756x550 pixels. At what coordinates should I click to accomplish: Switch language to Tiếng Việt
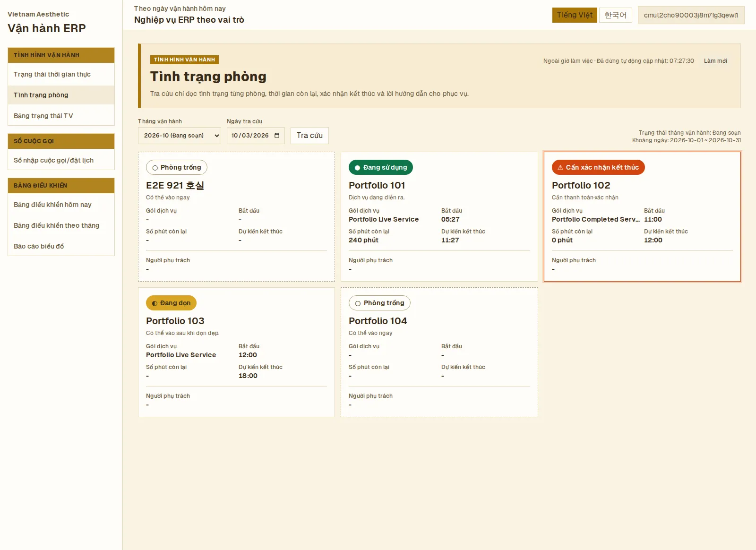click(575, 15)
